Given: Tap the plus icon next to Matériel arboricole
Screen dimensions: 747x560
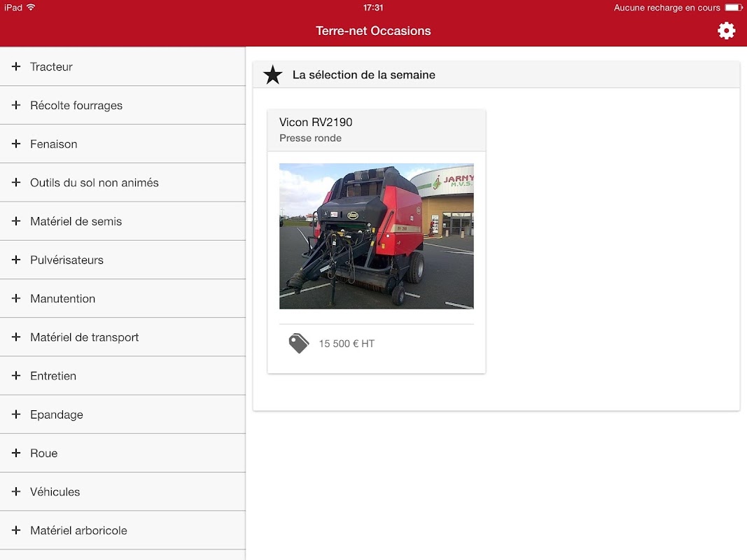Looking at the screenshot, I should coord(16,530).
